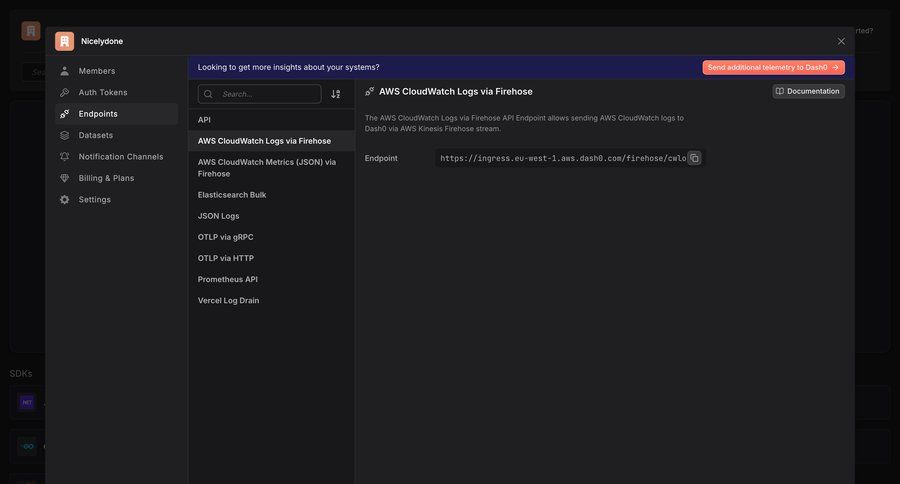Click the "Endpoint" field label
Viewport: 900px width, 484px height.
pos(381,158)
